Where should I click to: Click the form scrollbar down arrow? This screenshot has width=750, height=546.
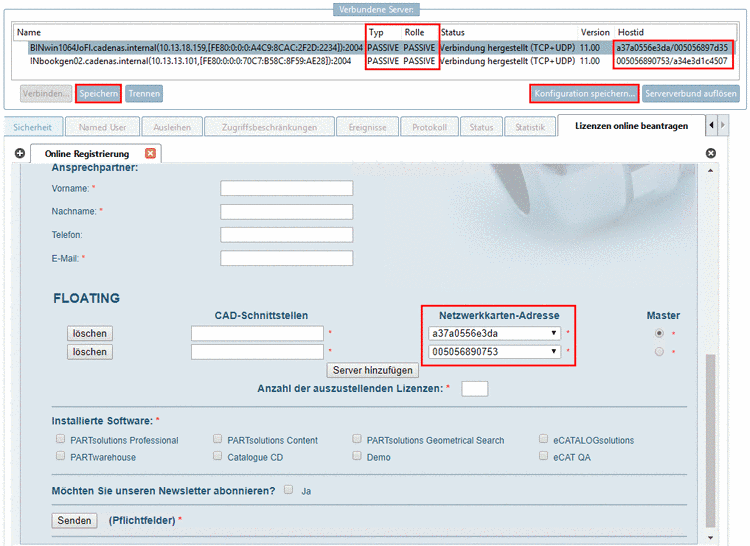(711, 537)
